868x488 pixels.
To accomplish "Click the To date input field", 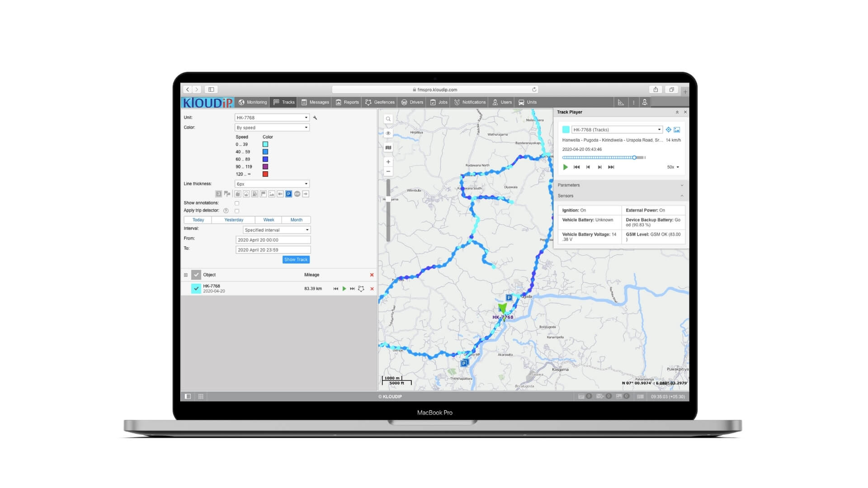I will tap(273, 250).
